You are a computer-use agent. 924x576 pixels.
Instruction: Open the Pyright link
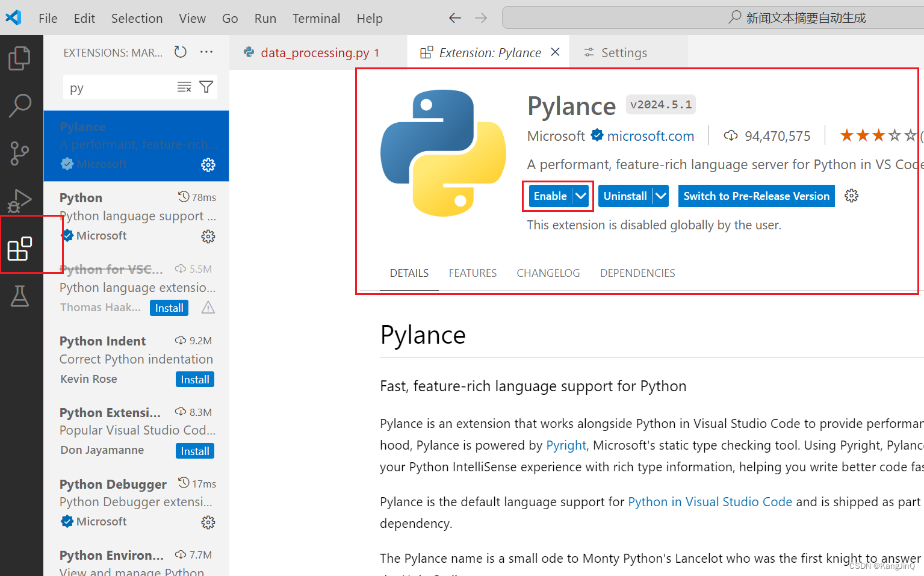(566, 445)
